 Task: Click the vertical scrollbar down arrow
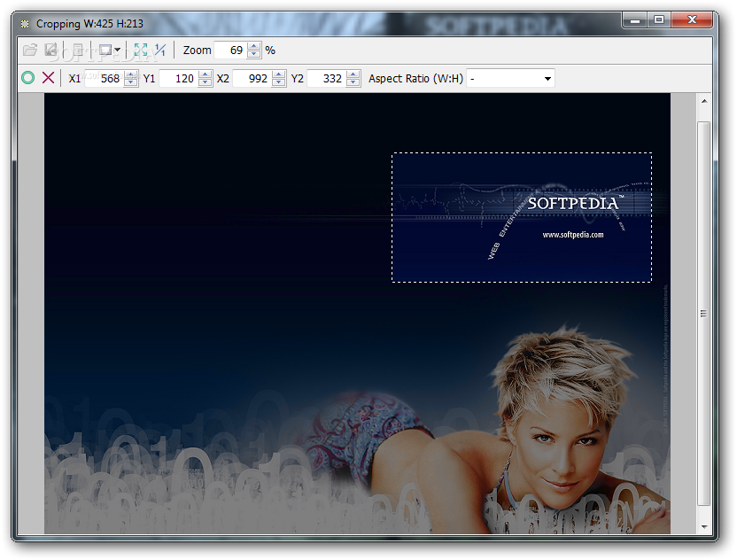[703, 526]
